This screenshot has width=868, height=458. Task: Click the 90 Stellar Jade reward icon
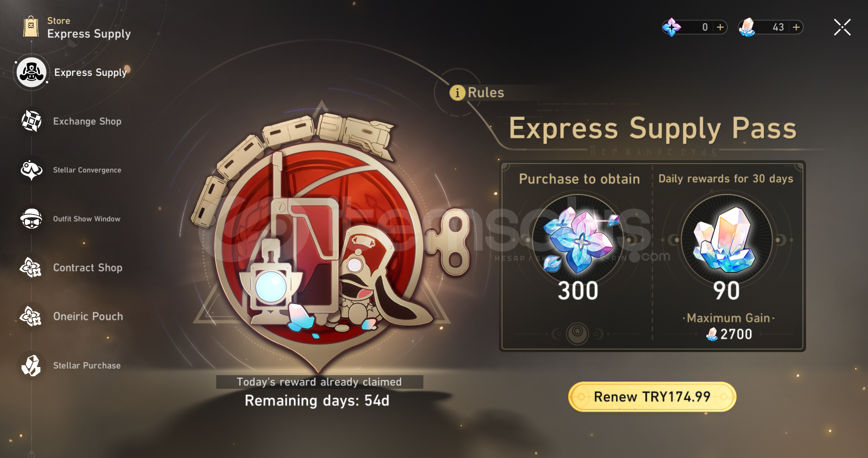[726, 239]
